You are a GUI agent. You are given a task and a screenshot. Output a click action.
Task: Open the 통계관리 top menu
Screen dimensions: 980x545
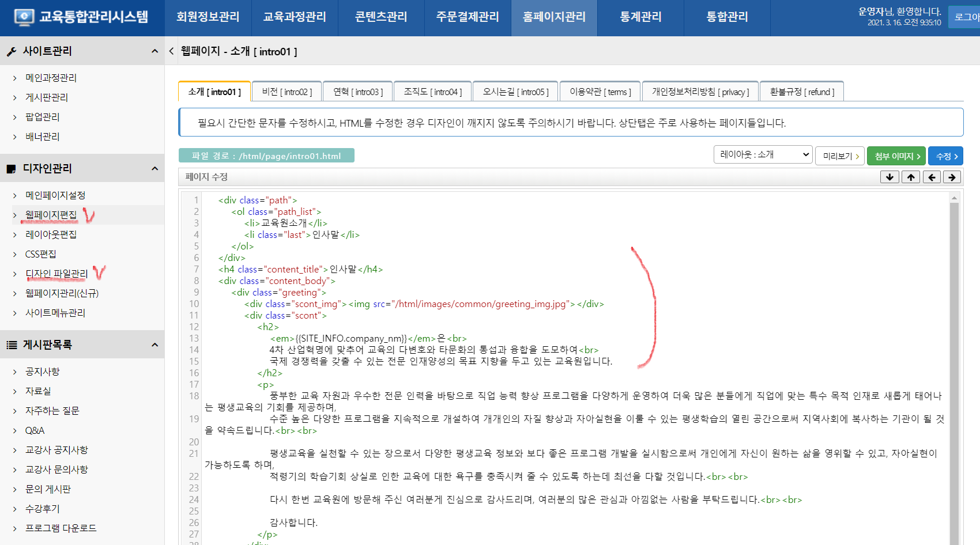tap(640, 17)
